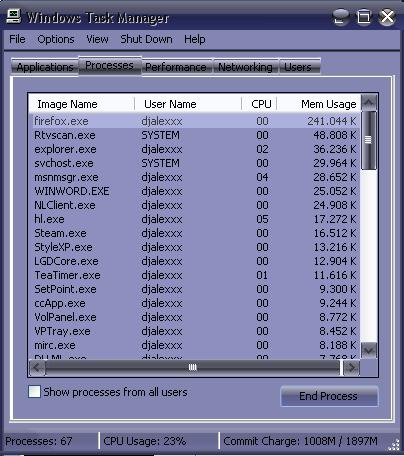Click the resize grip in the status bar
Image resolution: width=404 pixels, height=456 pixels.
[394, 445]
